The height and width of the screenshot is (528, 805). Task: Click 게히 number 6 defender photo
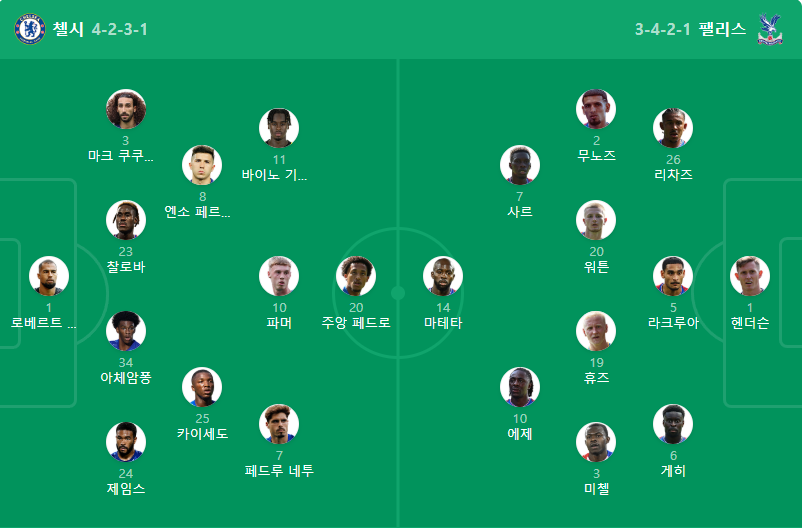click(x=673, y=424)
